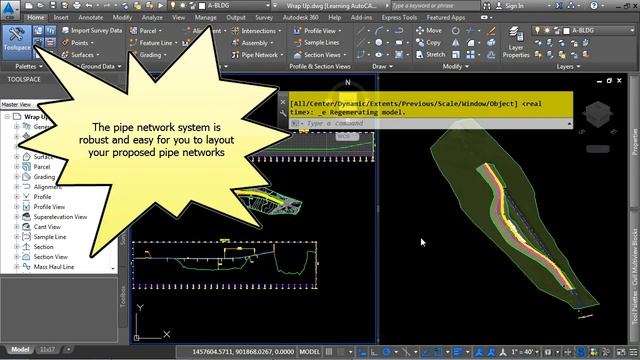The image size is (640, 360).
Task: Open the A-BLDG layer dropdown in Layers panel
Action: pos(632,31)
